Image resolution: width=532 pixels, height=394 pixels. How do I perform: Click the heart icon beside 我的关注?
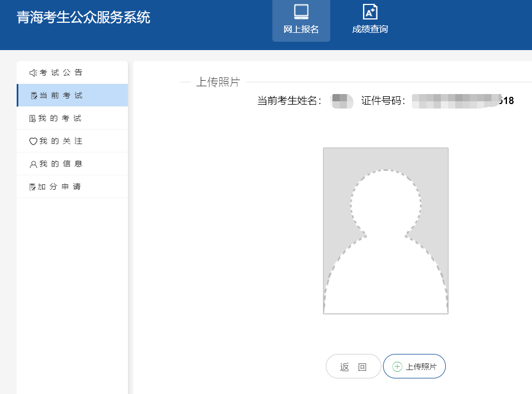[33, 141]
